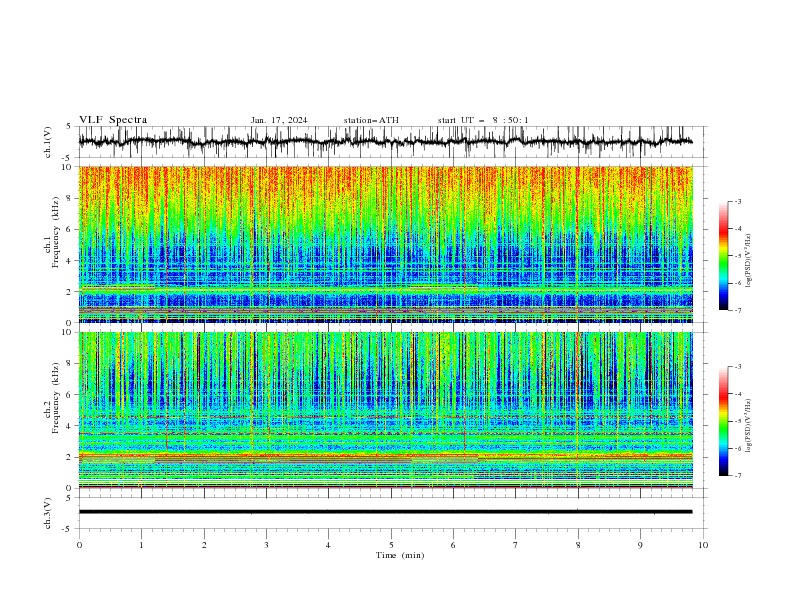Image resolution: width=792 pixels, height=612 pixels.
Task: Click the 'ch.3(V)' axis label
Action: (x=48, y=513)
